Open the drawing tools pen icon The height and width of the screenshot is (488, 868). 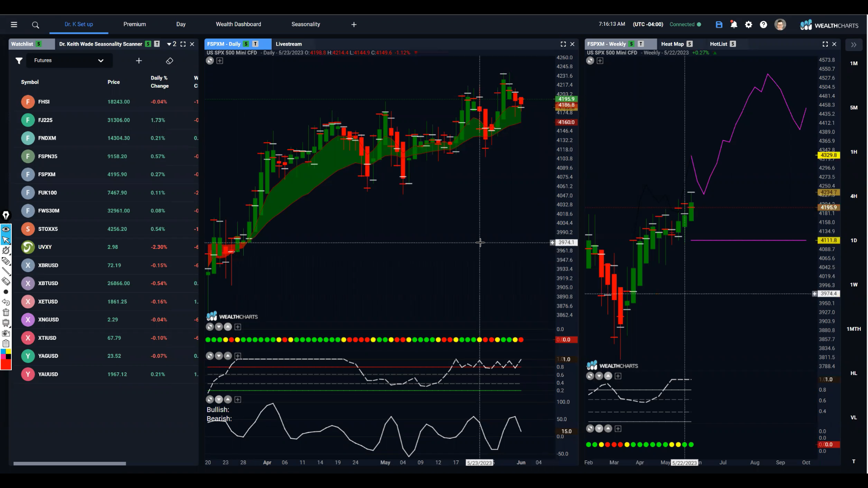(x=6, y=216)
